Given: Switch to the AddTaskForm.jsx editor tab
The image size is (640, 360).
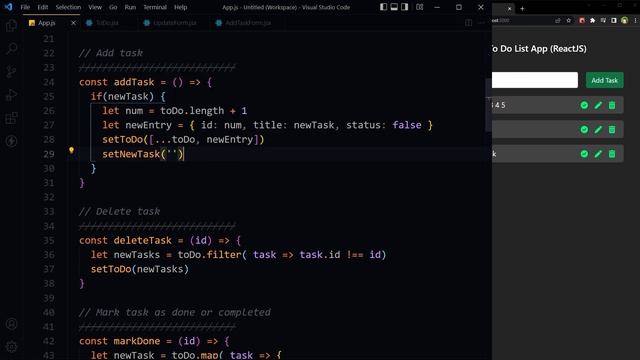Looking at the screenshot, I should [x=248, y=23].
